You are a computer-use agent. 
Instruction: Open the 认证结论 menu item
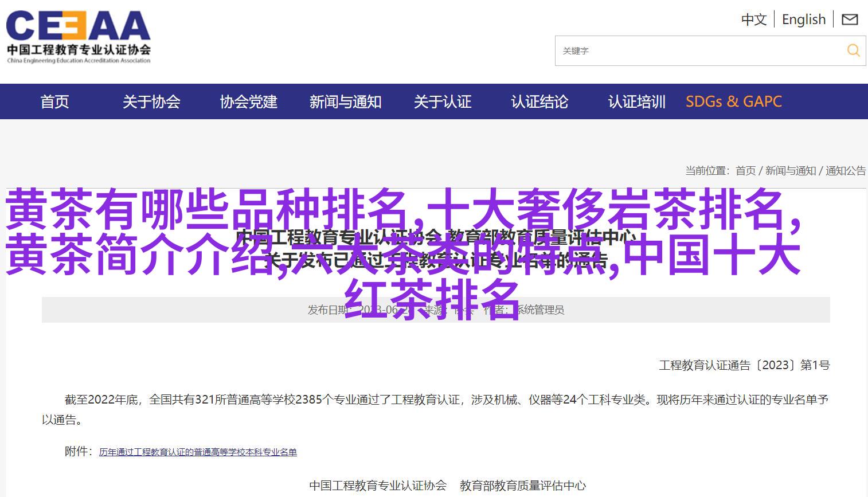pyautogui.click(x=539, y=102)
